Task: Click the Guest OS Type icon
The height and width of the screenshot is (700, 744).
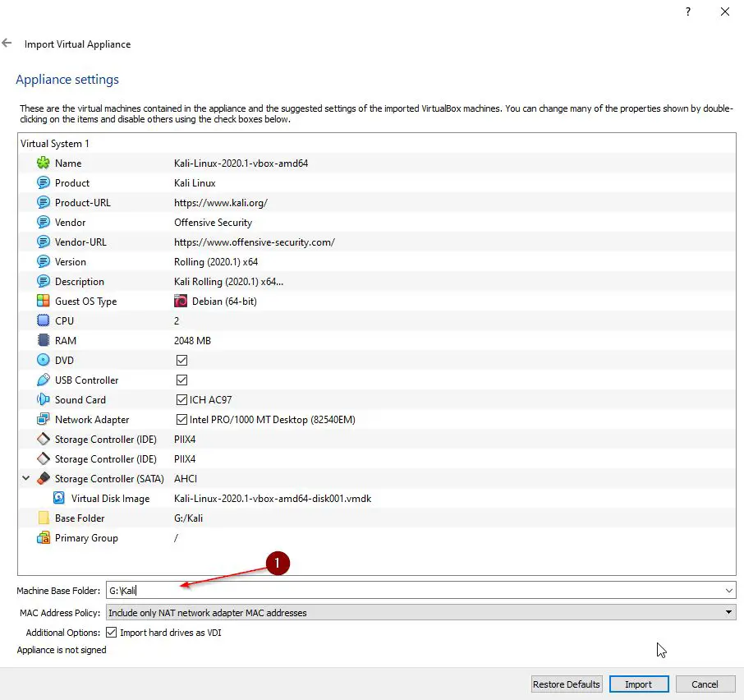Action: [44, 301]
